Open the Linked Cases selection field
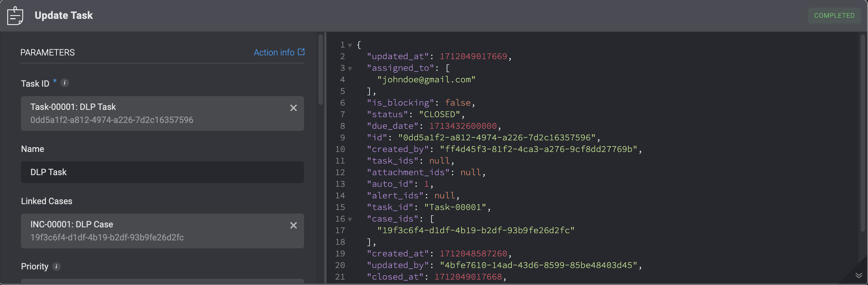 point(163,231)
